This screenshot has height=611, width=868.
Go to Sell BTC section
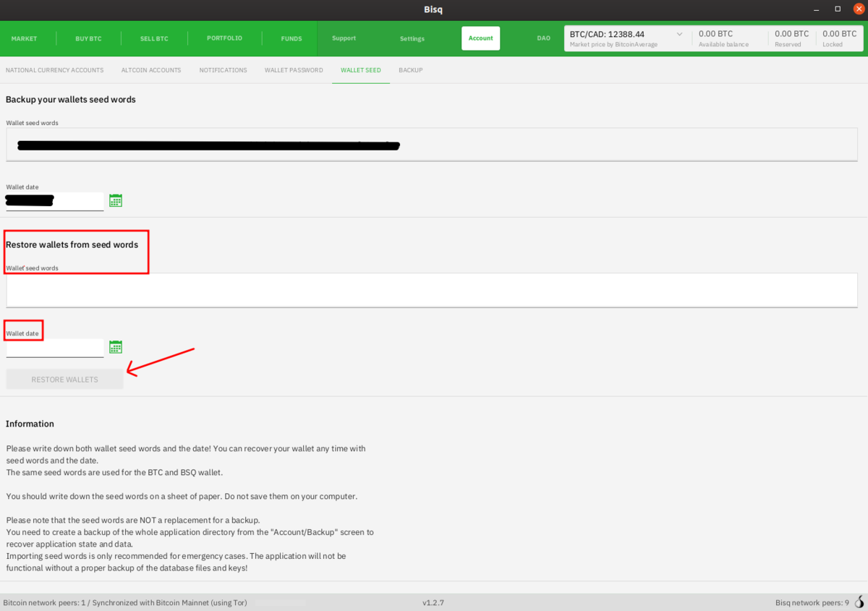pos(154,38)
